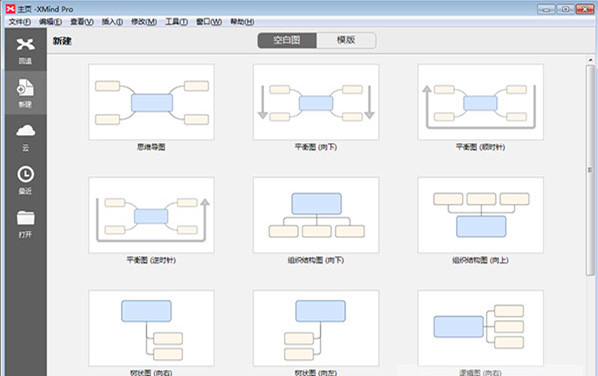
Task: Open the 查看(V) menu
Action: (x=82, y=22)
